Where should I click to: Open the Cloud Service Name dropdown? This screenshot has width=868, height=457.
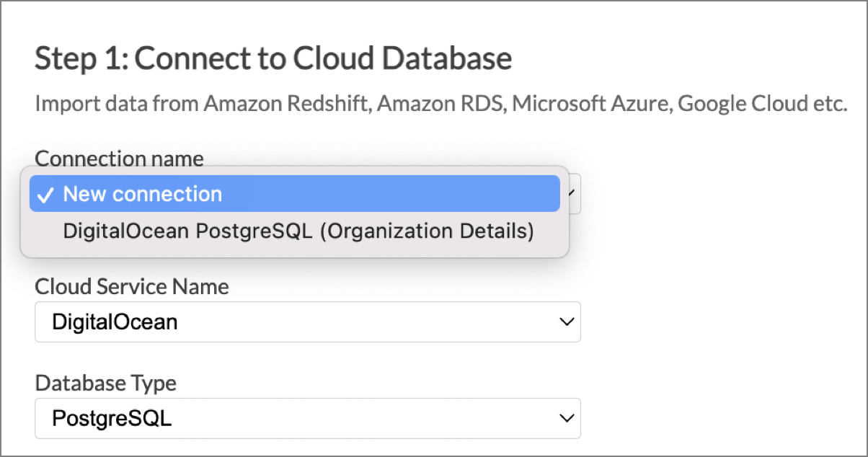pyautogui.click(x=307, y=321)
